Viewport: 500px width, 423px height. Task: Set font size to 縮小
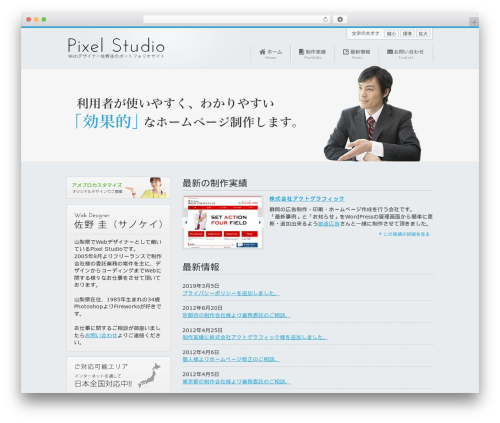point(391,34)
